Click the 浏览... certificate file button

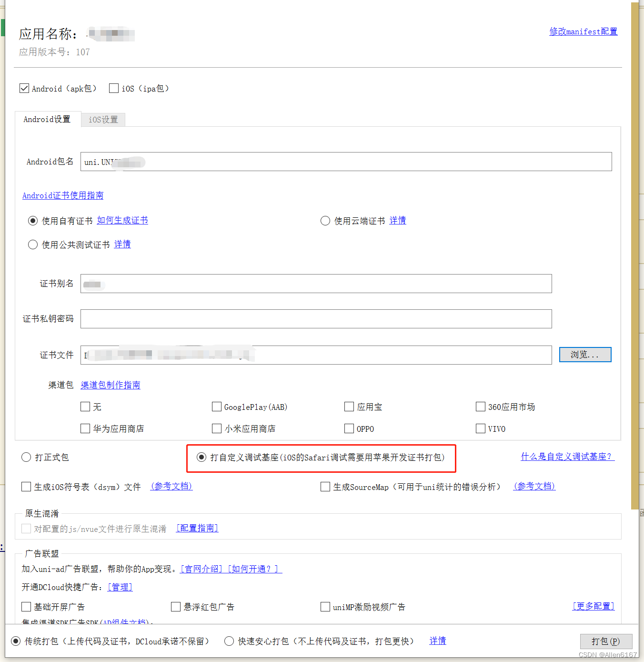tap(585, 355)
